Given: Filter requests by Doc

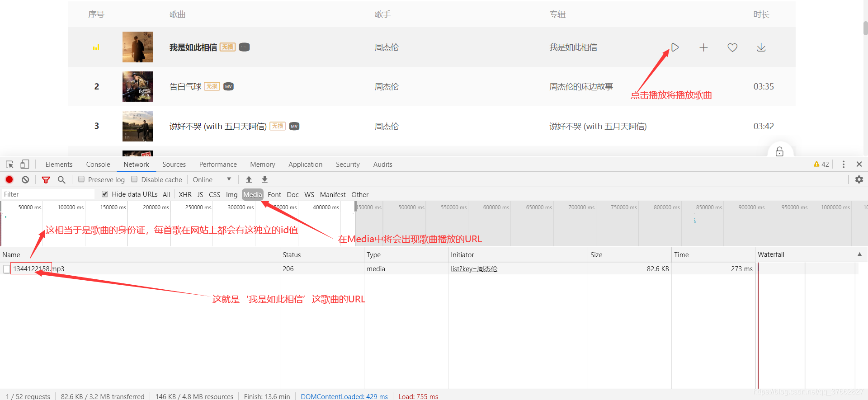Looking at the screenshot, I should pos(293,194).
